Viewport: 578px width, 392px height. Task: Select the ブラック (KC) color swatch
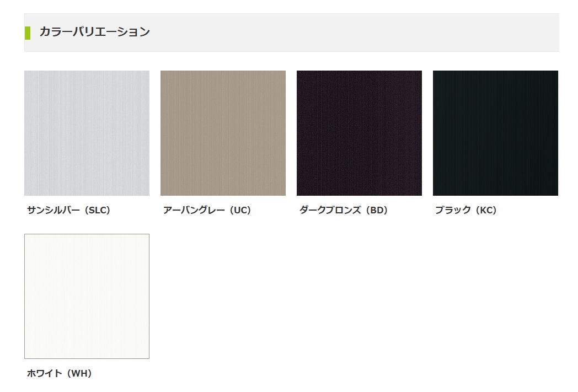pyautogui.click(x=495, y=133)
